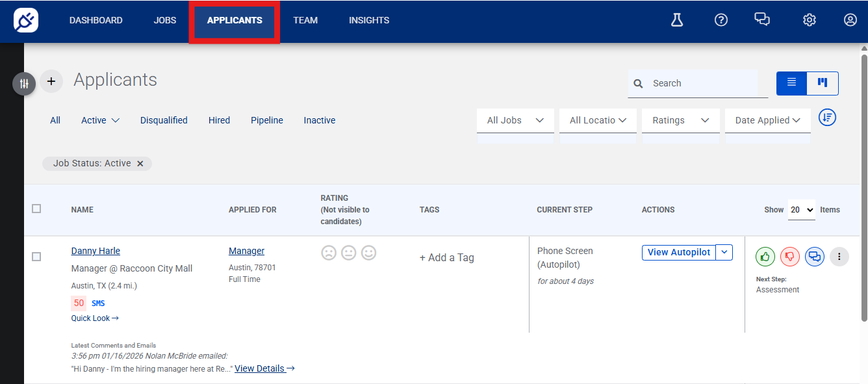Open the help question mark icon
This screenshot has width=868, height=384.
point(721,20)
